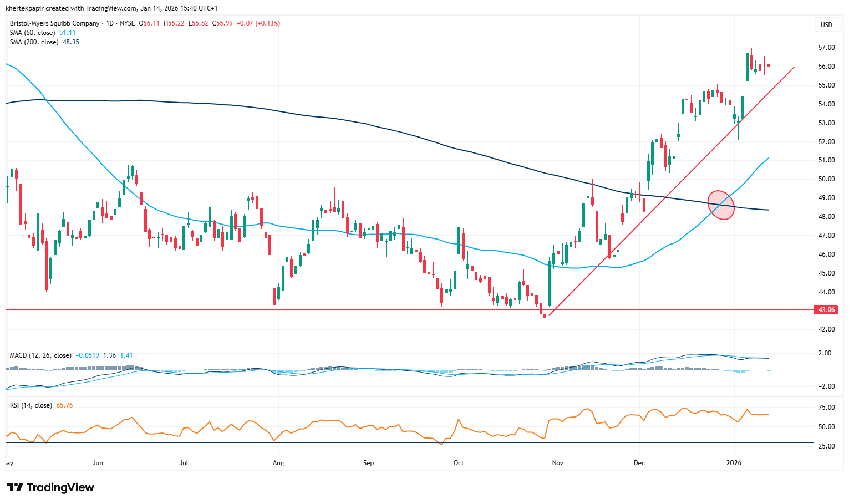Select the MACD (12, 26, close) legend
This screenshot has height=504, width=849.
click(x=40, y=355)
